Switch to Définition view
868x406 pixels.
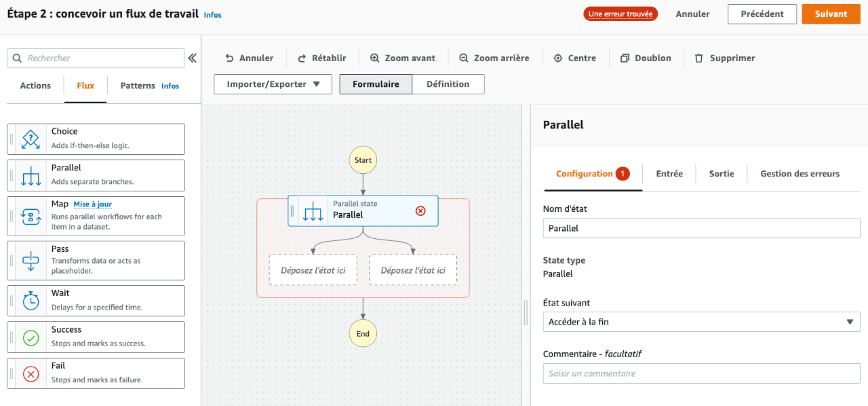448,84
